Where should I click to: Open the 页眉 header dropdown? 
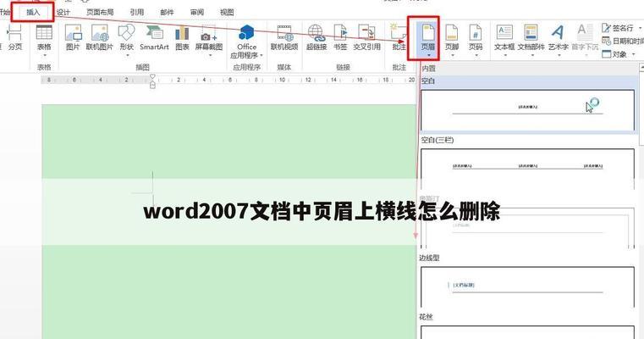pyautogui.click(x=428, y=40)
